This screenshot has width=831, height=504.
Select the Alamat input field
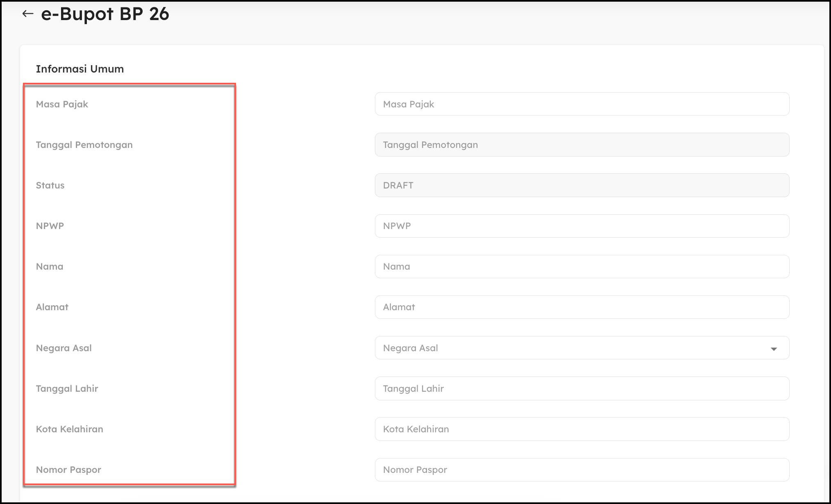(x=581, y=307)
